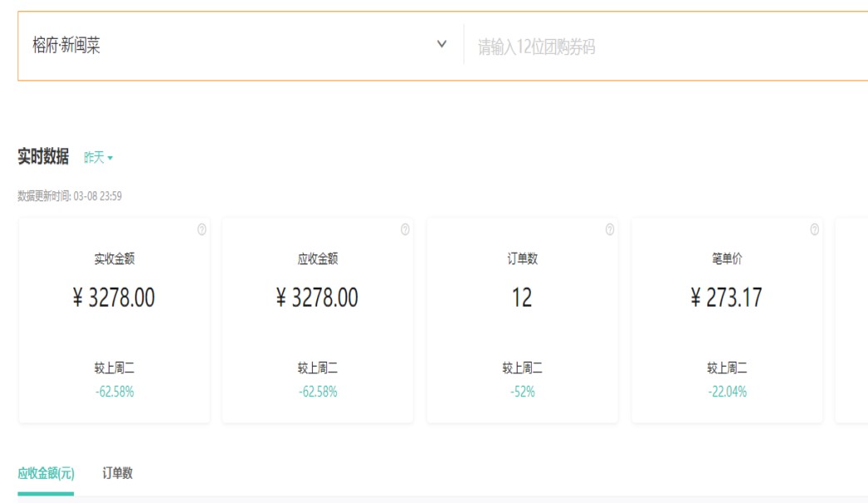Expand the 昨天 date range dropdown
The width and height of the screenshot is (868, 503).
coord(98,157)
